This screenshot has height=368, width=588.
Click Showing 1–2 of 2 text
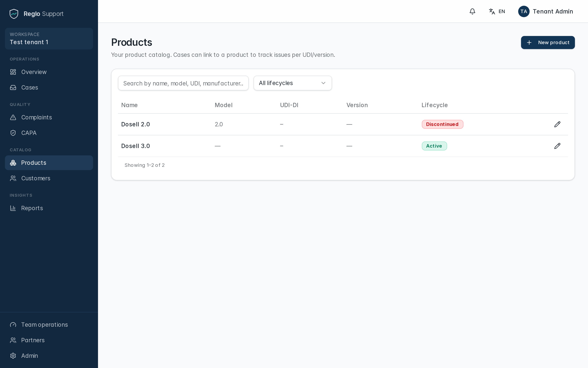click(145, 165)
